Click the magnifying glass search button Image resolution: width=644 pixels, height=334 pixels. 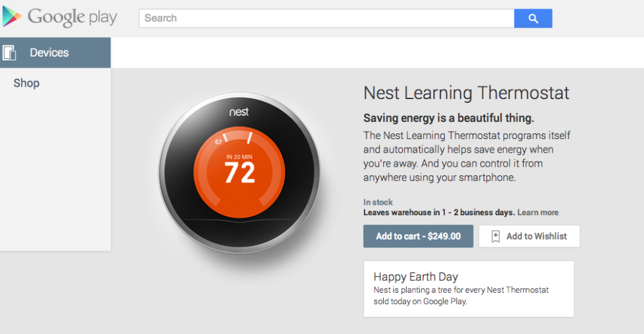pos(533,18)
